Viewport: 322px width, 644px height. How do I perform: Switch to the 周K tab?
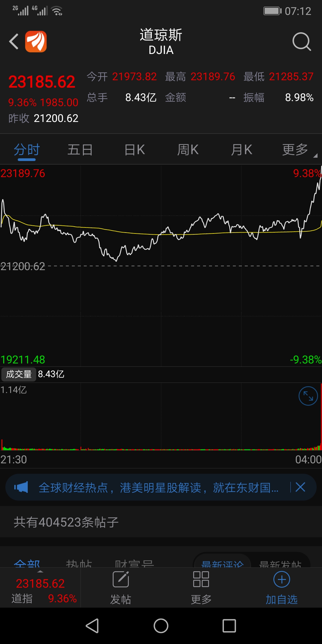(188, 150)
